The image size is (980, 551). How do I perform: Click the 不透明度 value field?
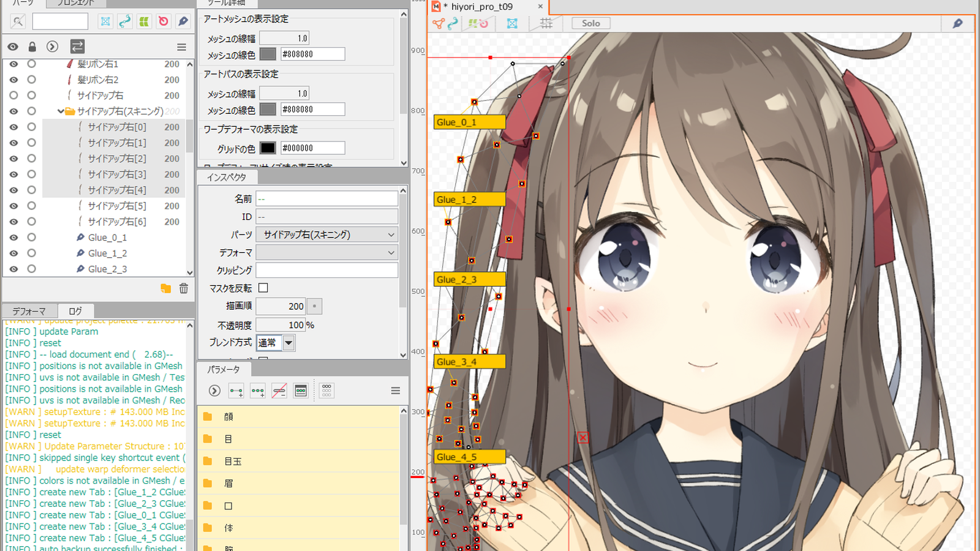(281, 325)
